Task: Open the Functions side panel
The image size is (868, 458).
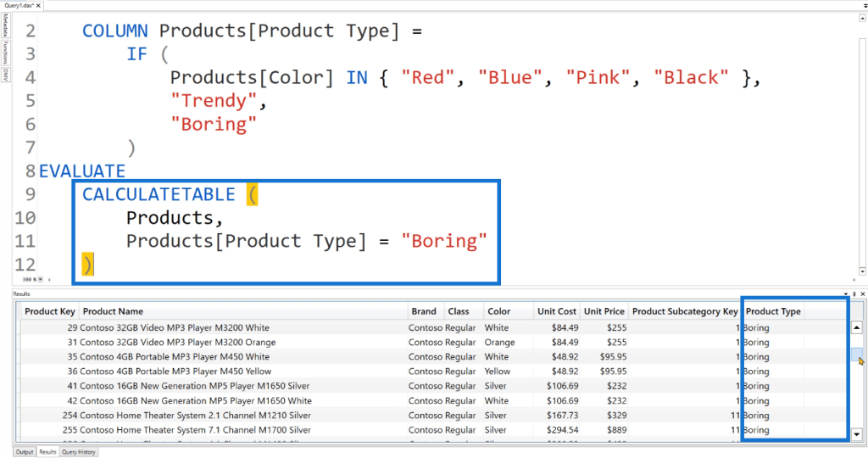Action: point(6,53)
